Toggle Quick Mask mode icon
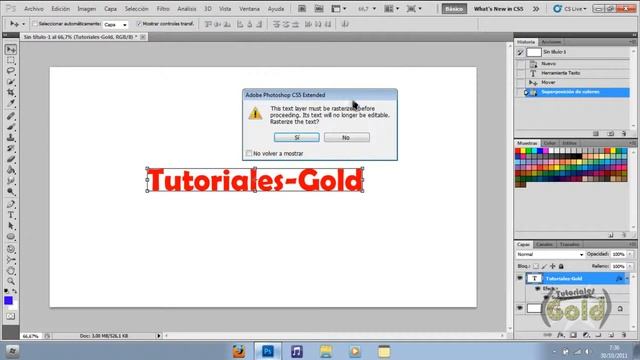 click(x=11, y=316)
